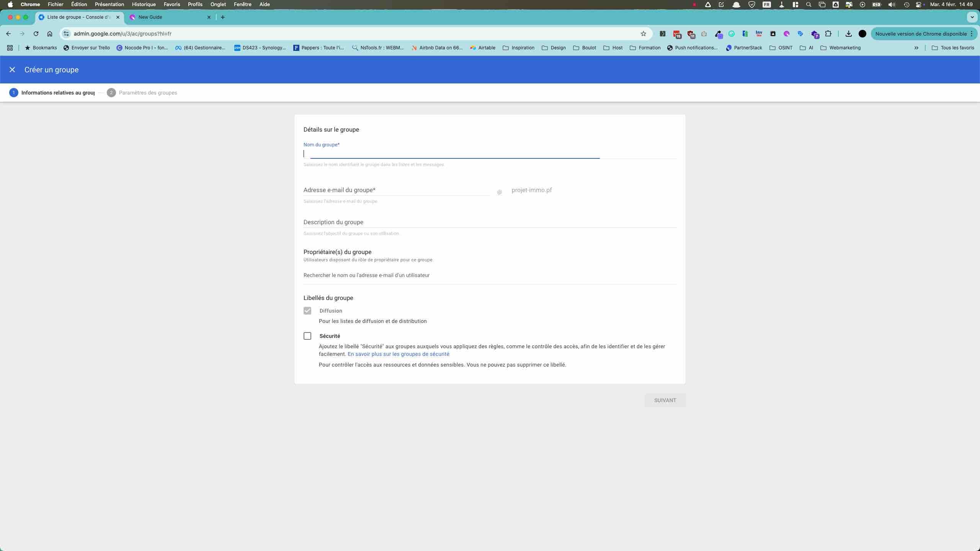The image size is (980, 551).
Task: Toggle the Diffusion label checkbox
Action: coord(307,311)
